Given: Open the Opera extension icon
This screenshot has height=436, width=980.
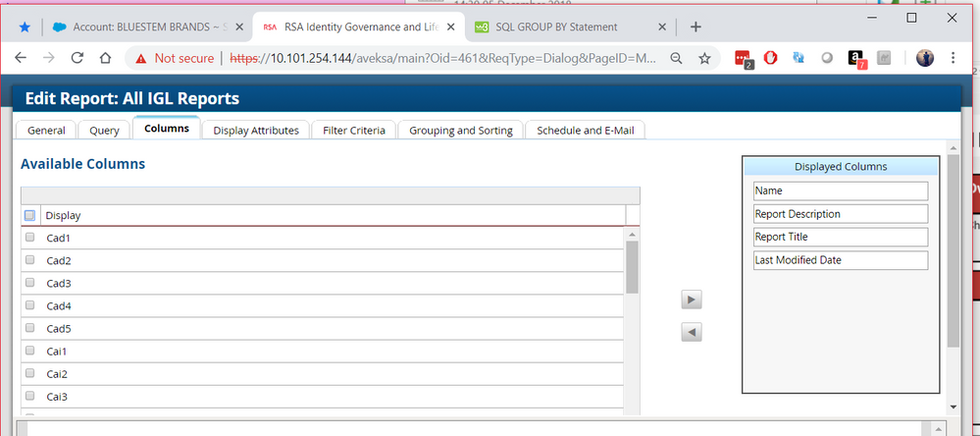Looking at the screenshot, I should [770, 59].
